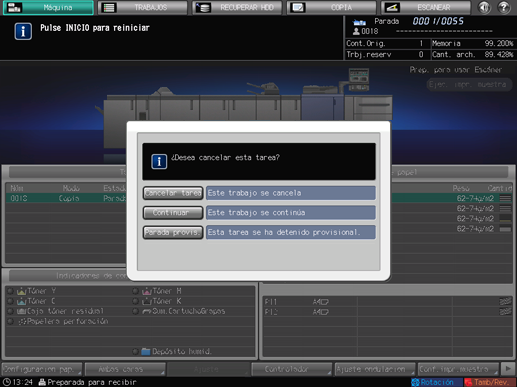This screenshot has height=387, width=517.
Task: Click the info icon beside Pulse INICIO message
Action: [x=23, y=31]
